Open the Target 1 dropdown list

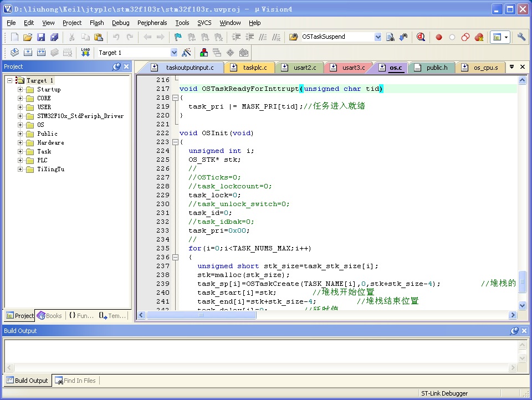coord(173,53)
